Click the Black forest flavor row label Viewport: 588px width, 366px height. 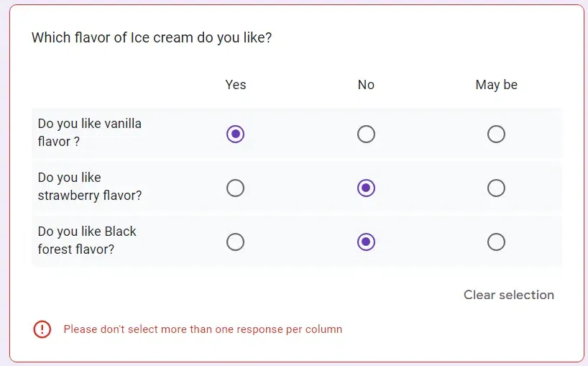86,240
